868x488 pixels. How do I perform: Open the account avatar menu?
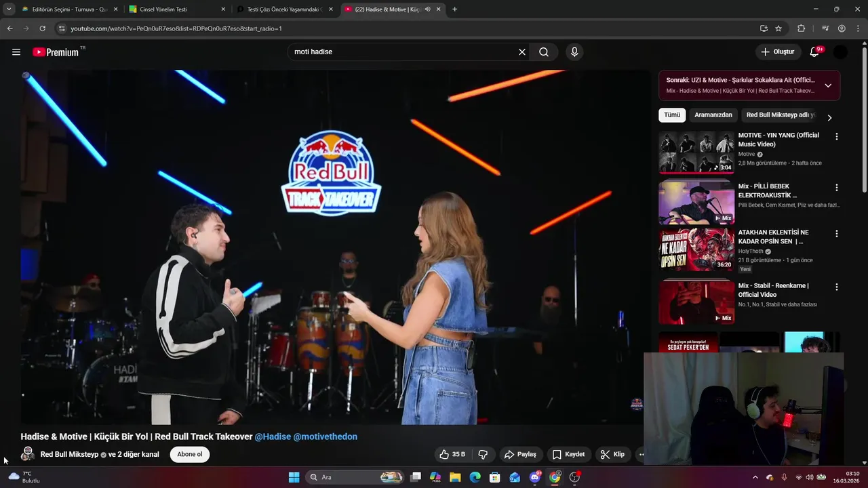click(x=840, y=52)
